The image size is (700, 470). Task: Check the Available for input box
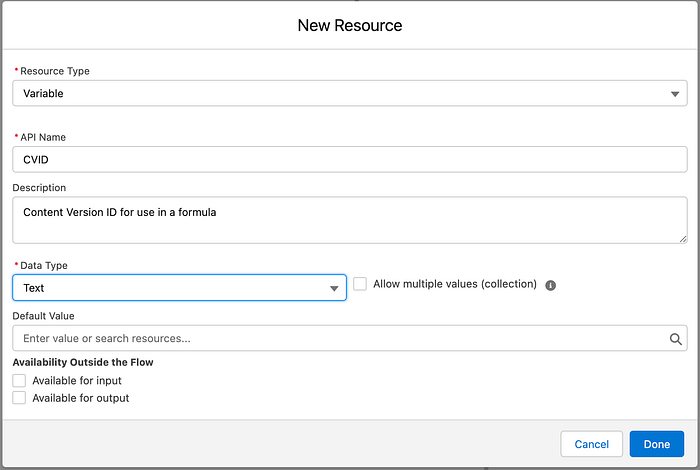coord(19,381)
